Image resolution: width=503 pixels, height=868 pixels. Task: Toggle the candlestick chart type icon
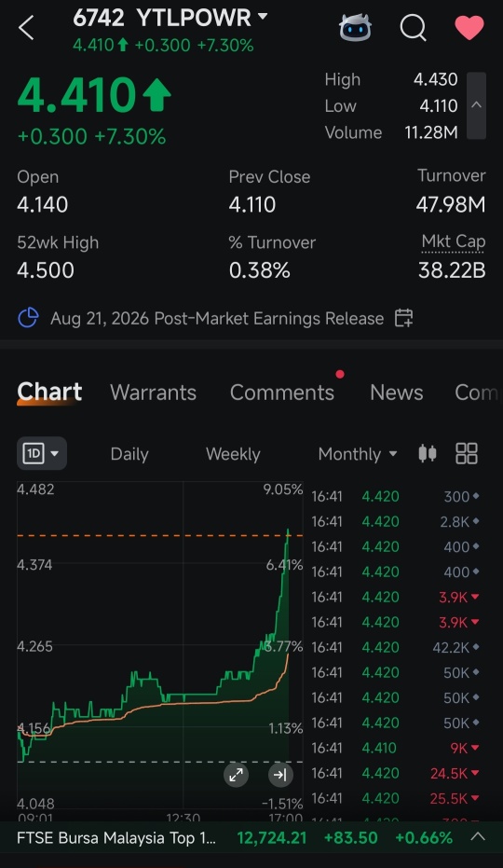tap(428, 453)
